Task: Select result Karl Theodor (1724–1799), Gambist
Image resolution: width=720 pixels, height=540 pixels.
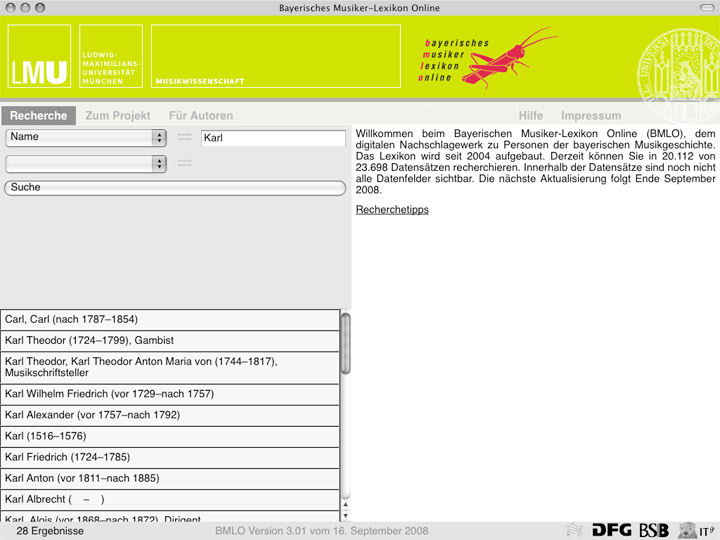Action: click(170, 340)
